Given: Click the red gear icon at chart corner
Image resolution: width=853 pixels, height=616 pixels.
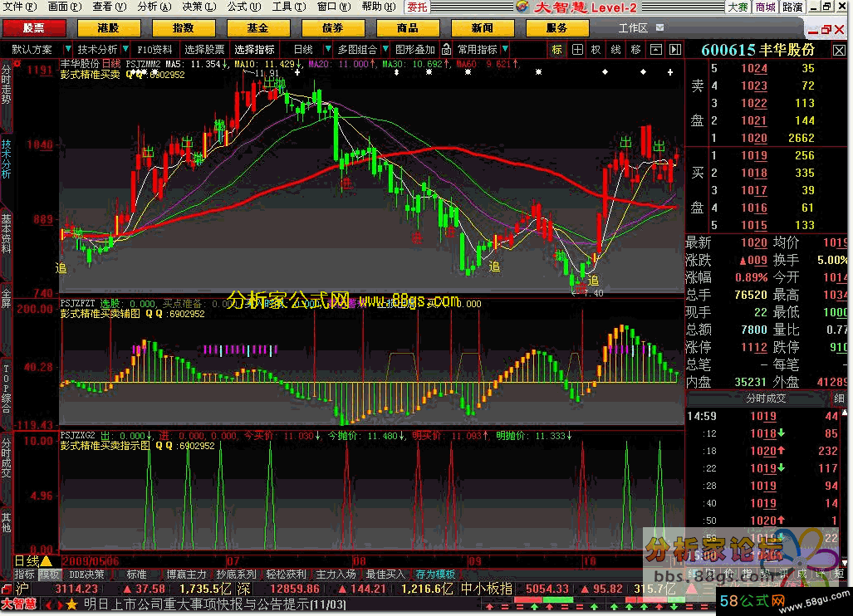Looking at the screenshot, I should coord(17,64).
